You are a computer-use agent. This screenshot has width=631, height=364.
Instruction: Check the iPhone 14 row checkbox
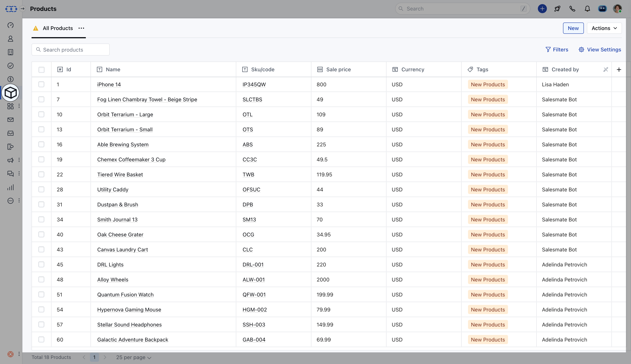[x=41, y=84]
